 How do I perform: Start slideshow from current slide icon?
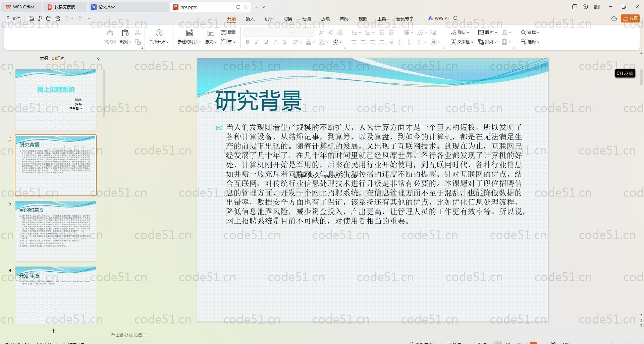159,33
